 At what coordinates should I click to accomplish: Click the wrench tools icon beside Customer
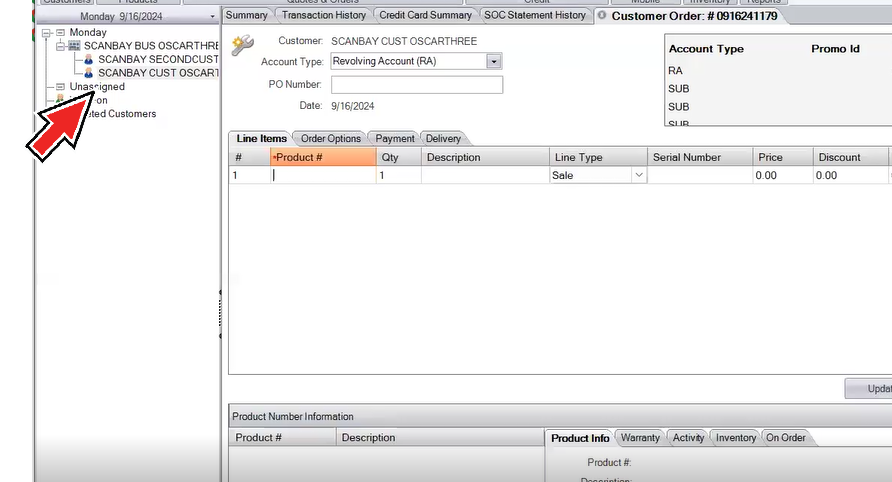coord(242,46)
